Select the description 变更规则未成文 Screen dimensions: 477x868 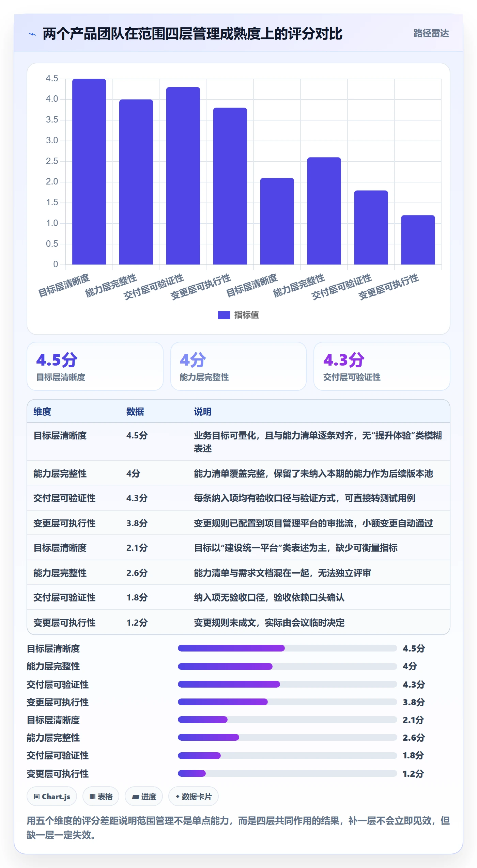point(269,623)
